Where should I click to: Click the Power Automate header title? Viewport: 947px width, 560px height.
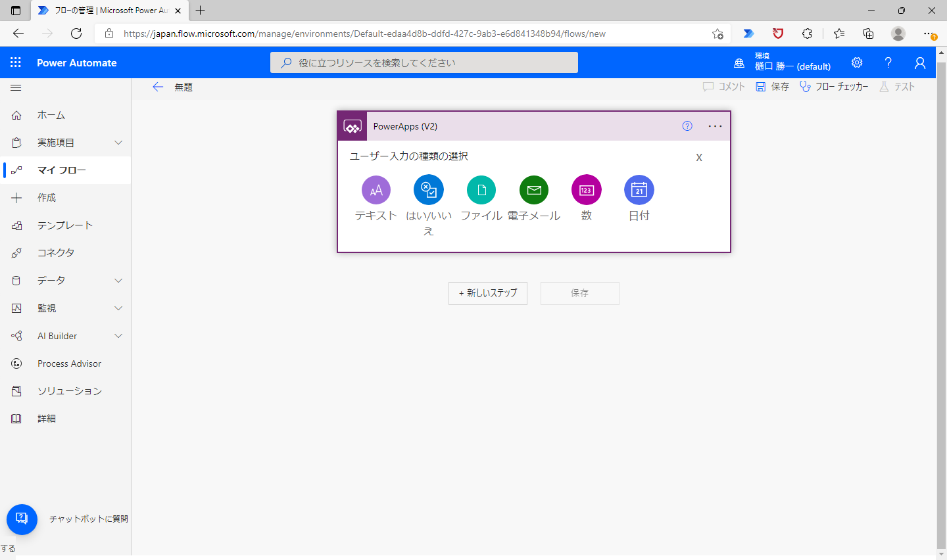(x=77, y=63)
